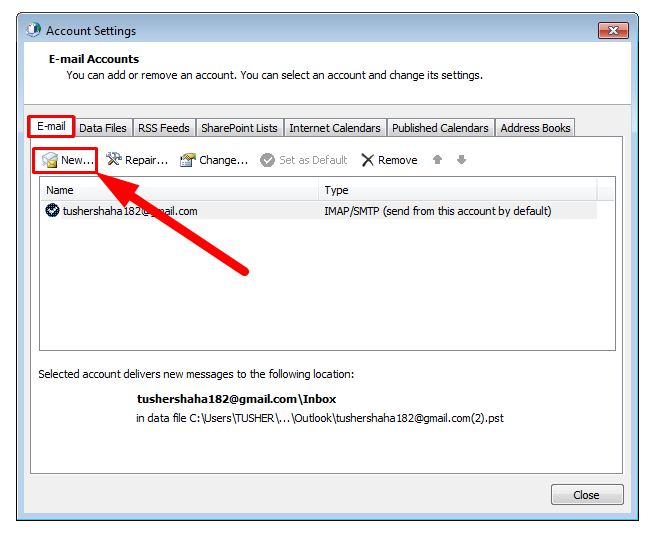
Task: Click the default account checkmark icon
Action: click(52, 210)
